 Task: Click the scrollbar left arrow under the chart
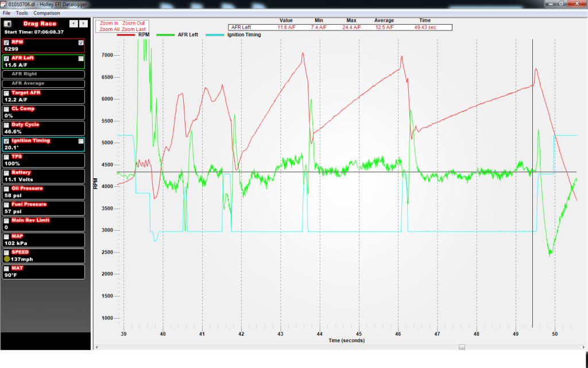(96, 347)
